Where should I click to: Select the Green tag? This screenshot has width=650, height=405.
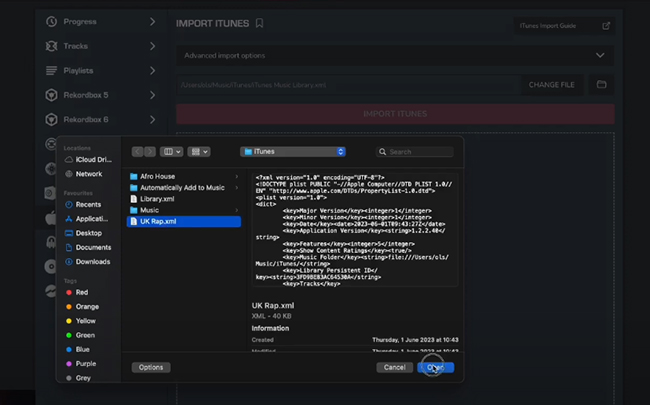pos(80,335)
